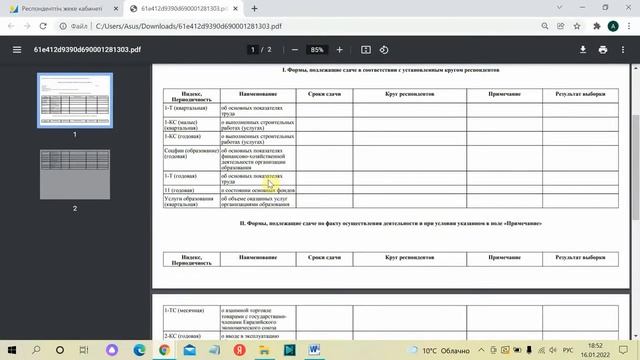Rotate the document counterclockwise
This screenshot has width=640, height=360.
(x=384, y=50)
